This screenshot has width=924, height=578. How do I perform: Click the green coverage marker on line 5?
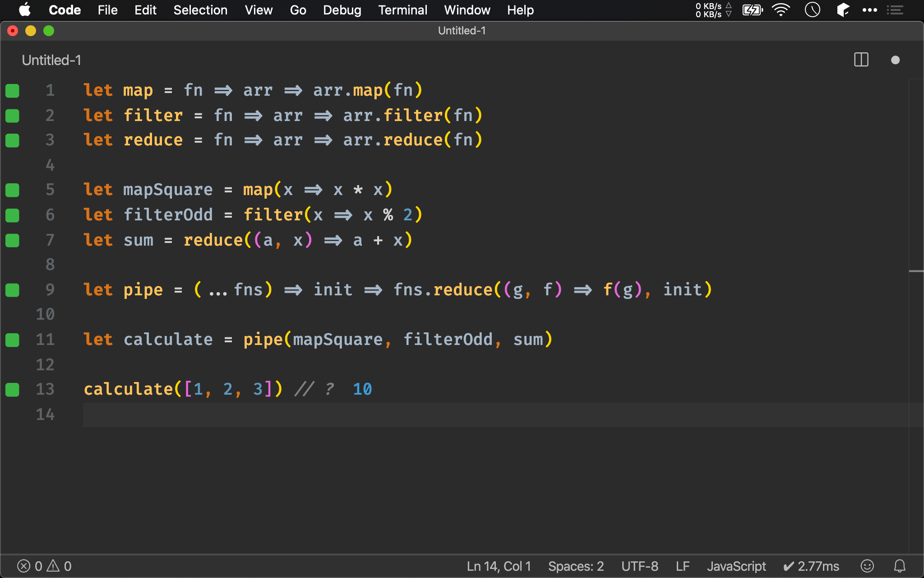(12, 190)
